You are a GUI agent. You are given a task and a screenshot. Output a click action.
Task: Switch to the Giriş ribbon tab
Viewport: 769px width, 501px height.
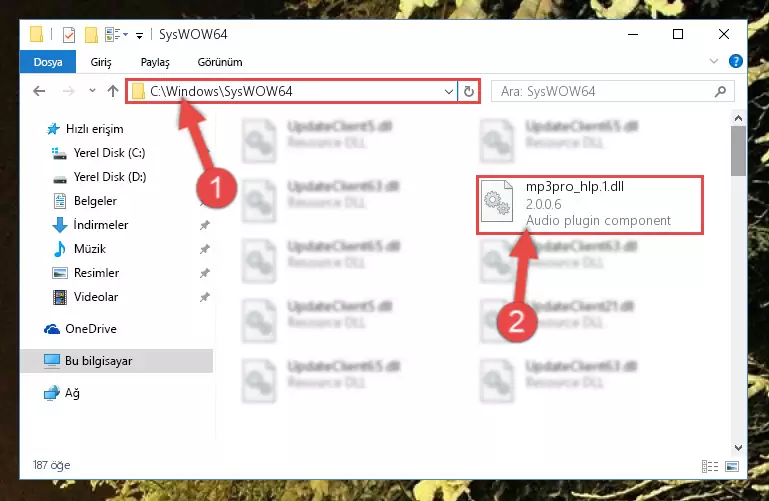coord(101,62)
